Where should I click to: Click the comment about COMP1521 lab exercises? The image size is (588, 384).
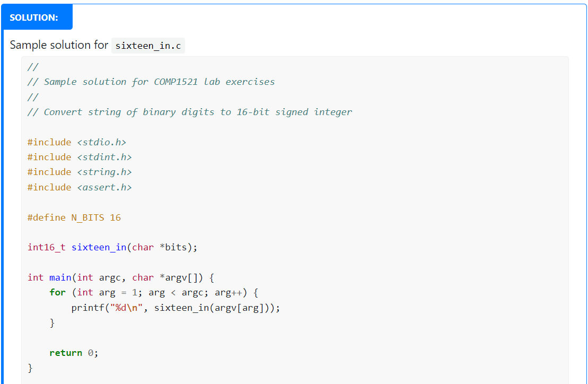pyautogui.click(x=150, y=81)
